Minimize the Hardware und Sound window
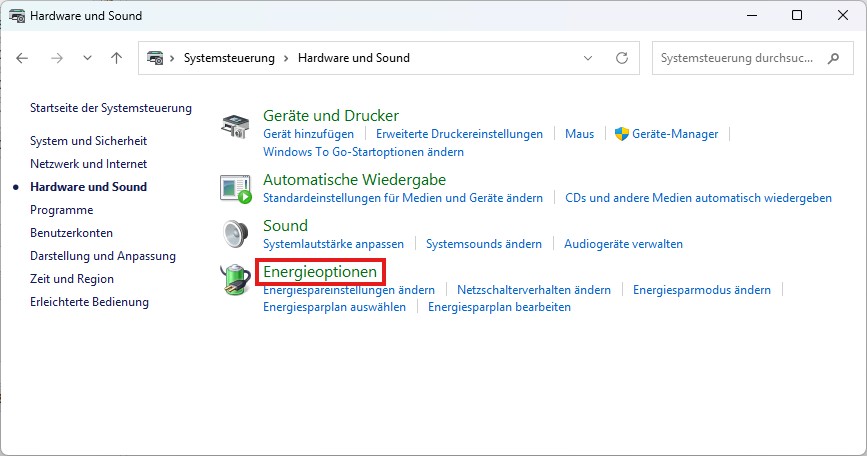This screenshot has height=456, width=867. pos(752,15)
